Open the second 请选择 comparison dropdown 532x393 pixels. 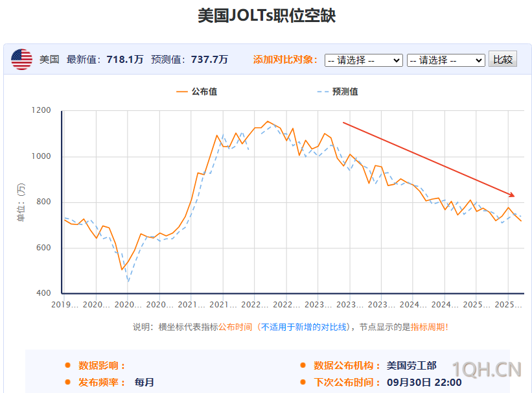click(x=446, y=60)
